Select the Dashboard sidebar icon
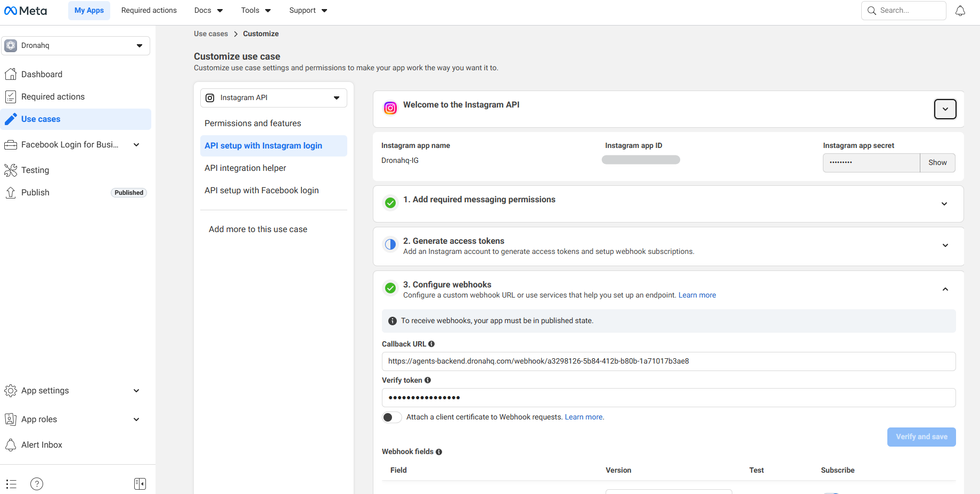 [x=11, y=74]
